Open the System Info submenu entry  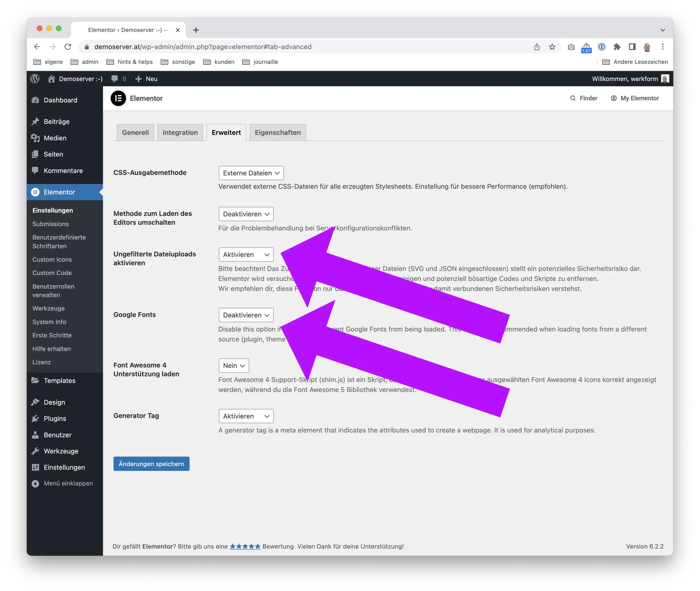tap(49, 322)
